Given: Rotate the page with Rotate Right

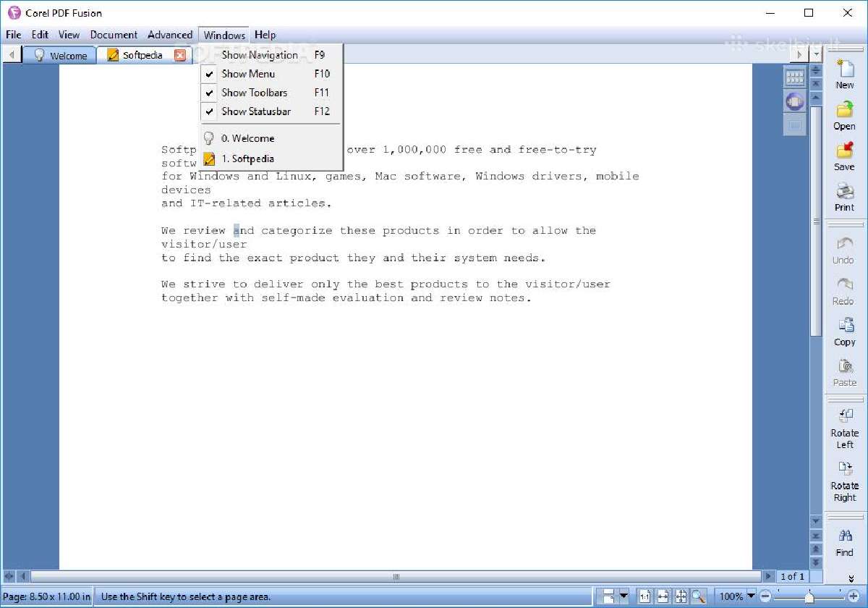Looking at the screenshot, I should click(x=844, y=469).
